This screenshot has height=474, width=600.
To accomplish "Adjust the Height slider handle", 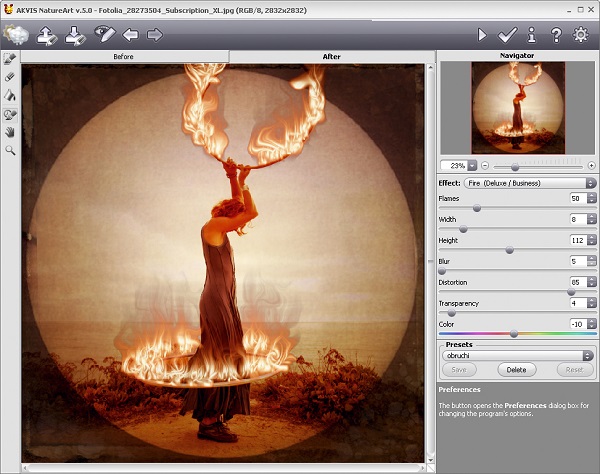I will tap(509, 250).
